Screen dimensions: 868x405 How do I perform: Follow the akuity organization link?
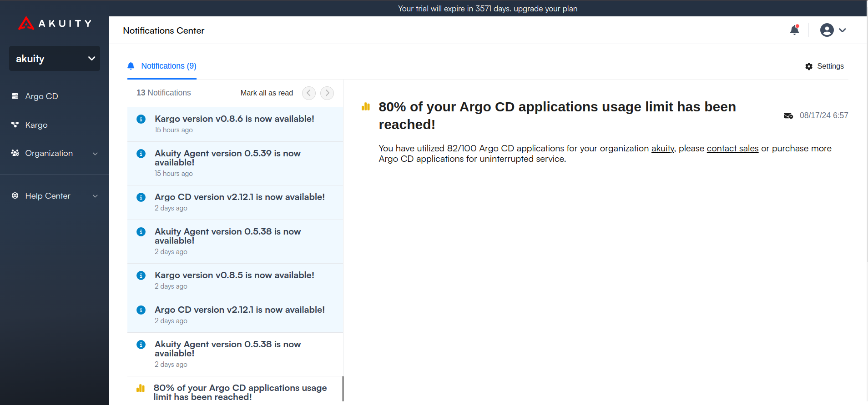tap(663, 148)
